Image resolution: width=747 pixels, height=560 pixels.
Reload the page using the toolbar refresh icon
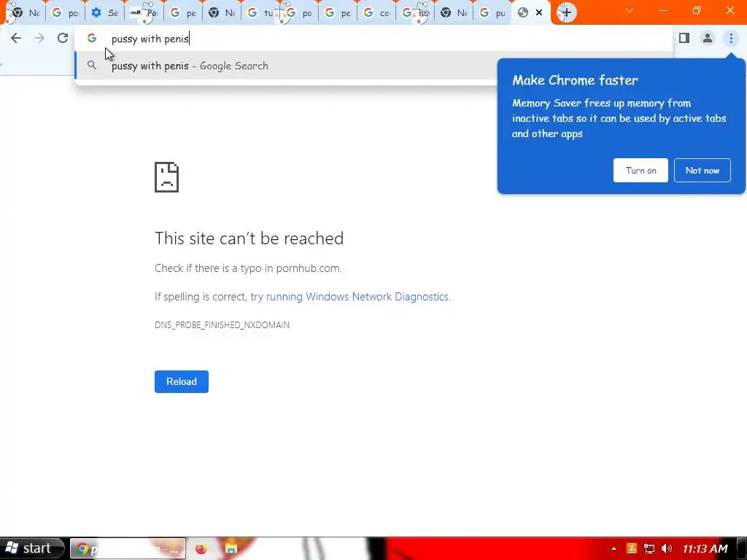[x=63, y=38]
